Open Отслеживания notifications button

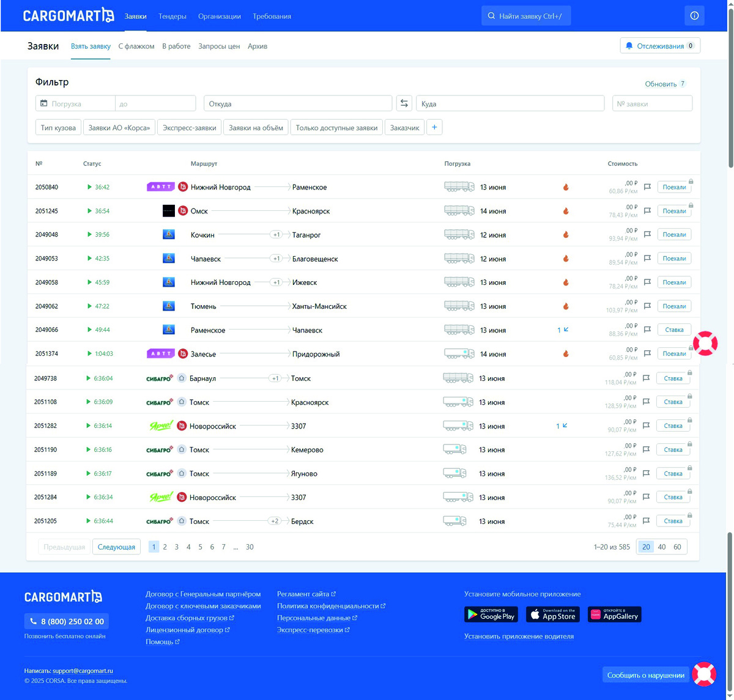pyautogui.click(x=660, y=46)
